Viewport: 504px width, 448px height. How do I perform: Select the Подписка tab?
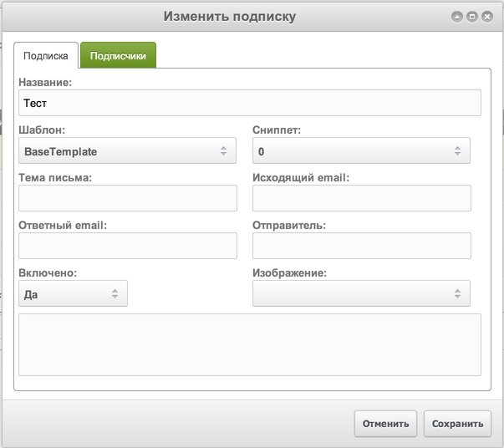coord(46,55)
